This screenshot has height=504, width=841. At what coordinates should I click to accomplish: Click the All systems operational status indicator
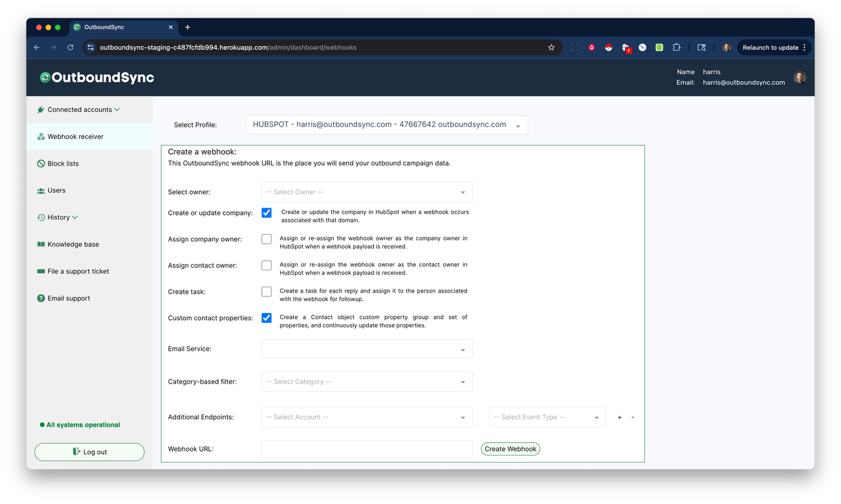(80, 424)
